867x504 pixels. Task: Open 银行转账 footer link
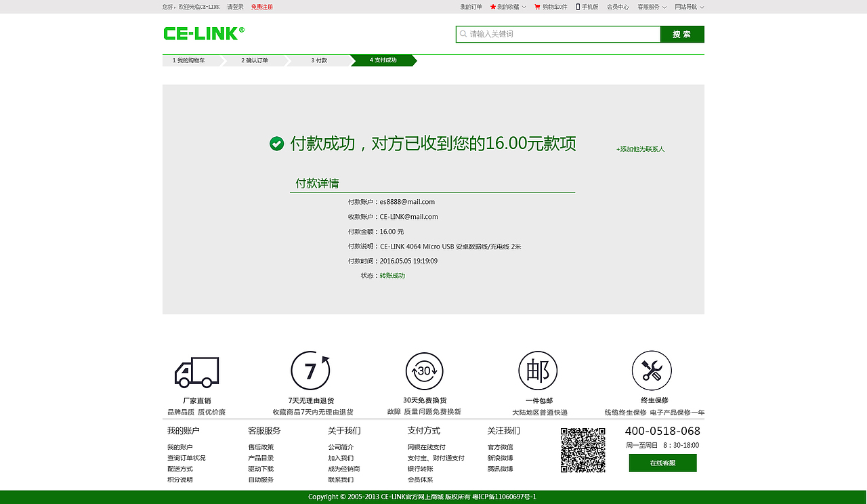click(x=421, y=469)
